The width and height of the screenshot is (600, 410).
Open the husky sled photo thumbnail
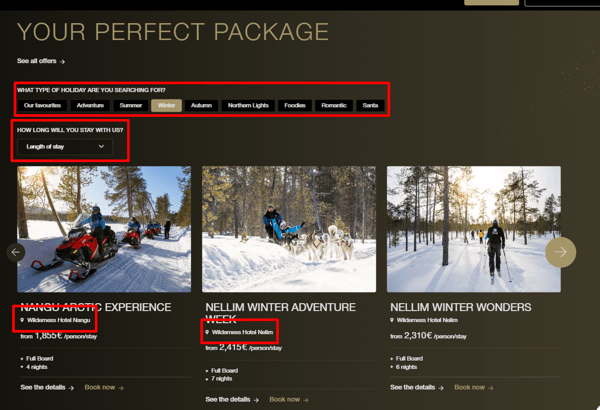(289, 229)
